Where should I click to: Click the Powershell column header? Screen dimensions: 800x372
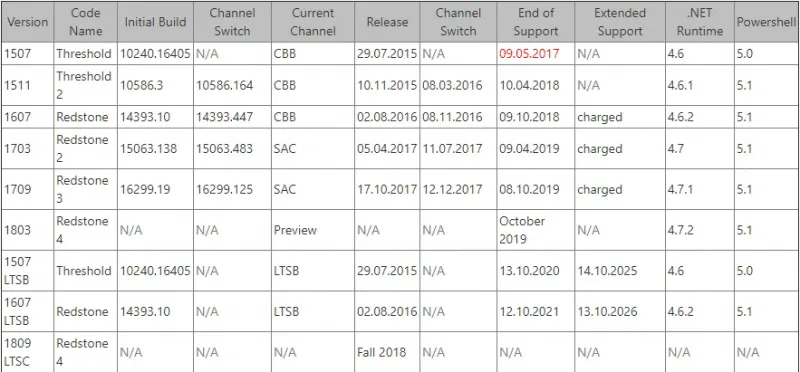tap(767, 22)
